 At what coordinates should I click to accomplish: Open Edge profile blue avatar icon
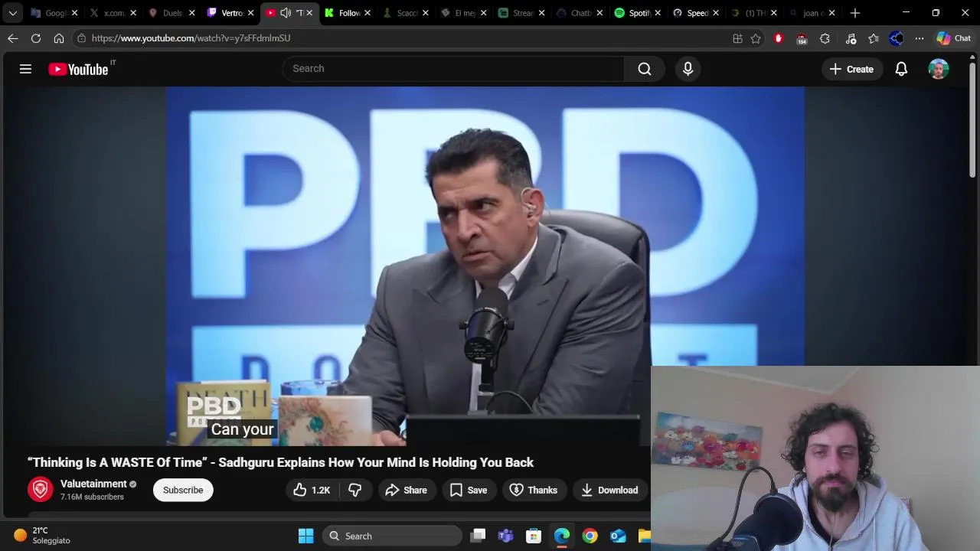pos(897,38)
